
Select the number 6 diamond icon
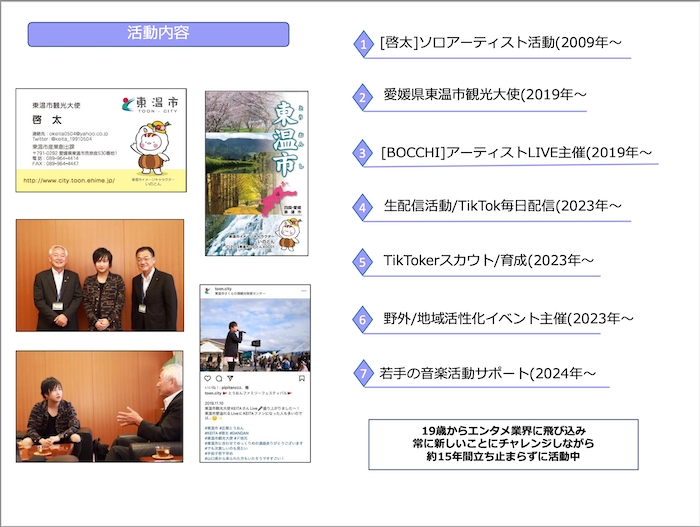pyautogui.click(x=364, y=320)
